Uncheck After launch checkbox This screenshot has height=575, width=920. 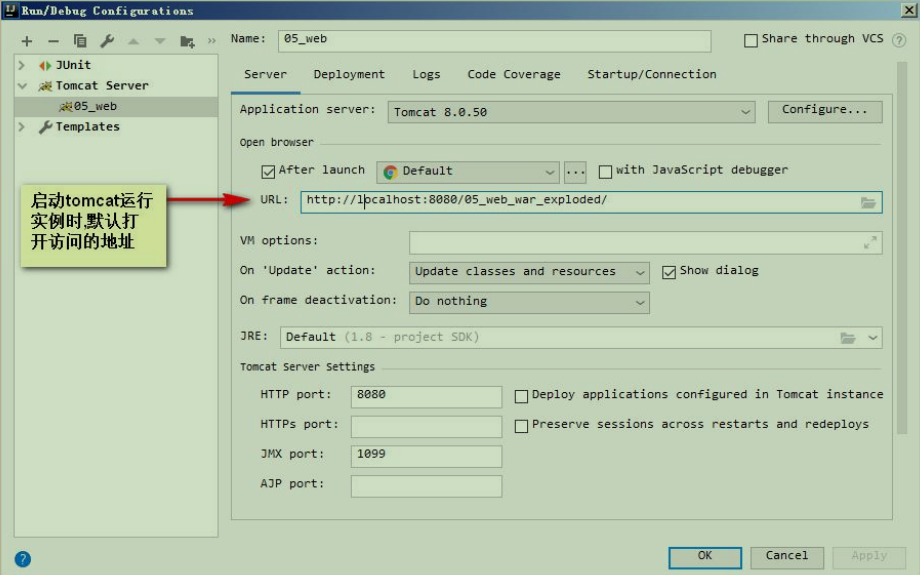coord(268,171)
